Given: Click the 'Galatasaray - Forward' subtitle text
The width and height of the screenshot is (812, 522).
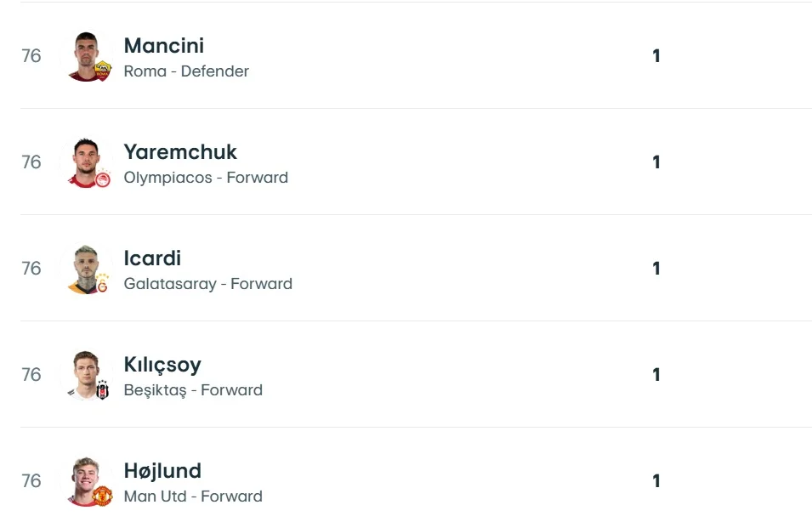Looking at the screenshot, I should 208,284.
